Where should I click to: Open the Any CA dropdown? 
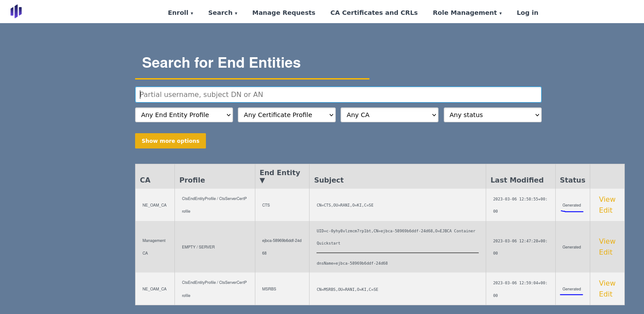[390, 115]
